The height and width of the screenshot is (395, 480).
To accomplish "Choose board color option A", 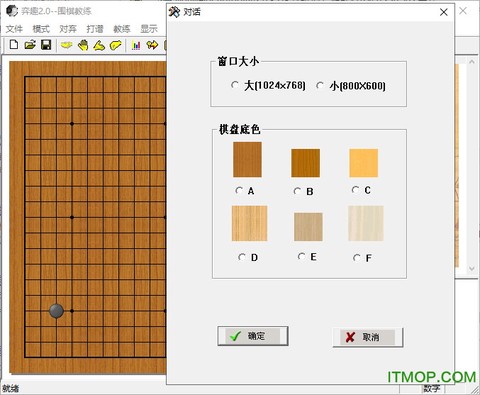I will 239,190.
